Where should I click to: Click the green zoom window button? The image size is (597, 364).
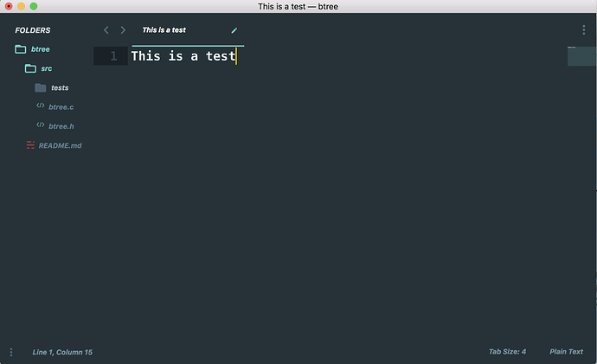point(34,6)
